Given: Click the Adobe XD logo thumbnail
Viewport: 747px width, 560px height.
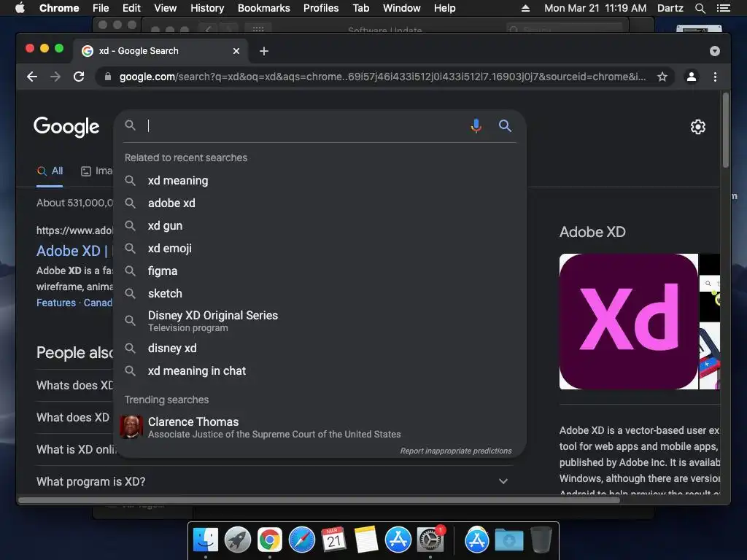Looking at the screenshot, I should [x=628, y=322].
